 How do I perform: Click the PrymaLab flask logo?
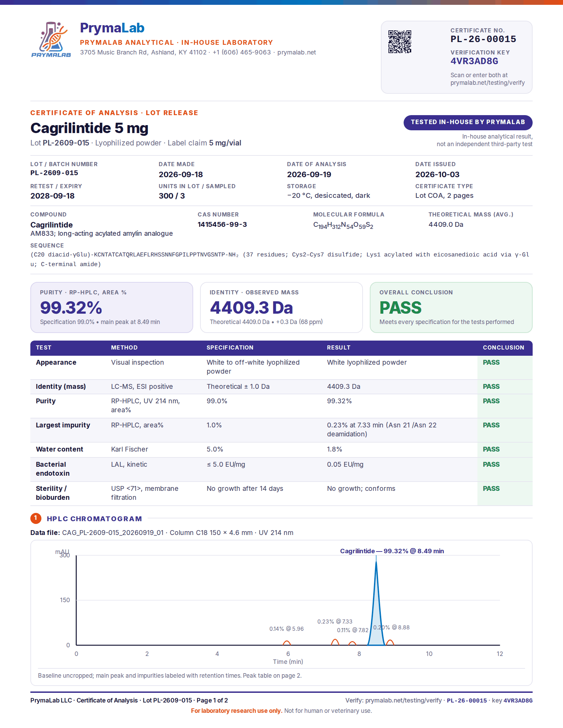(51, 39)
